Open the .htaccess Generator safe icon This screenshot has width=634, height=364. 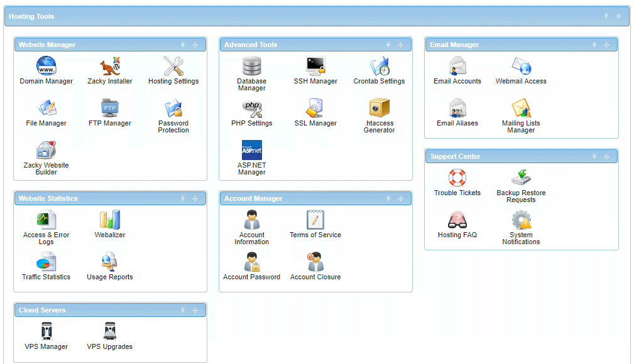(x=379, y=108)
